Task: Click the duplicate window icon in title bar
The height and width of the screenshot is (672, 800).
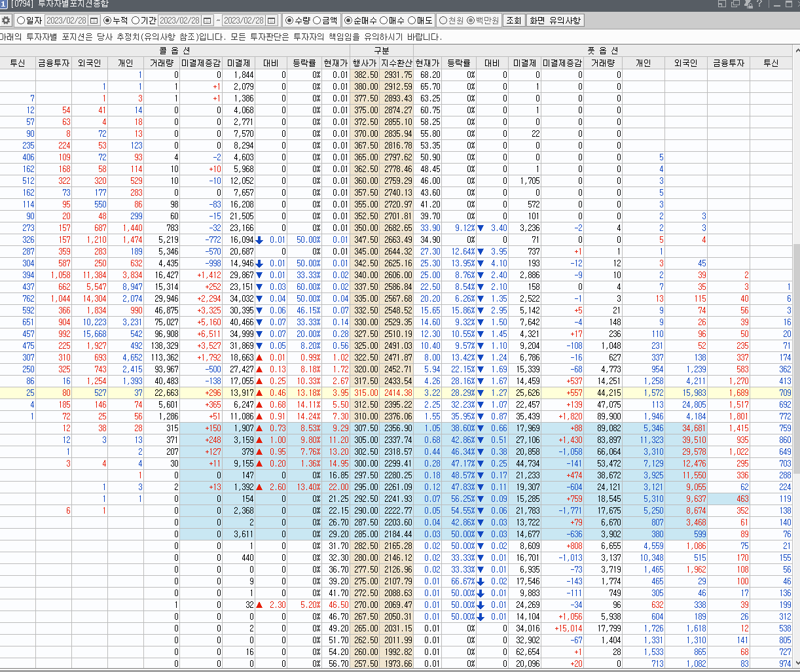Action: pos(735,4)
